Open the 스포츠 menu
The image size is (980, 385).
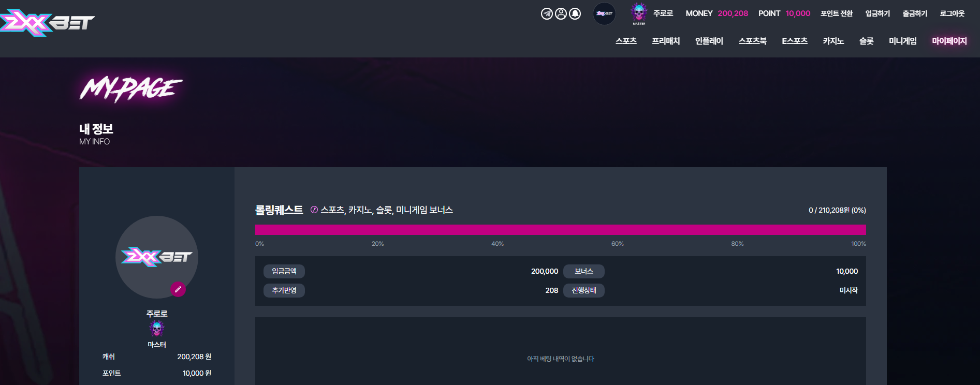point(626,41)
